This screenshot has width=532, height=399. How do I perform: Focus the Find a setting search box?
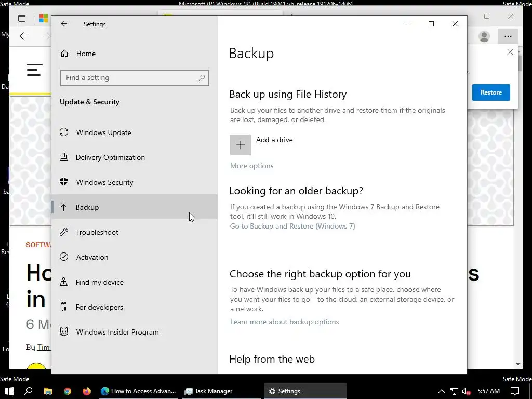tap(135, 78)
